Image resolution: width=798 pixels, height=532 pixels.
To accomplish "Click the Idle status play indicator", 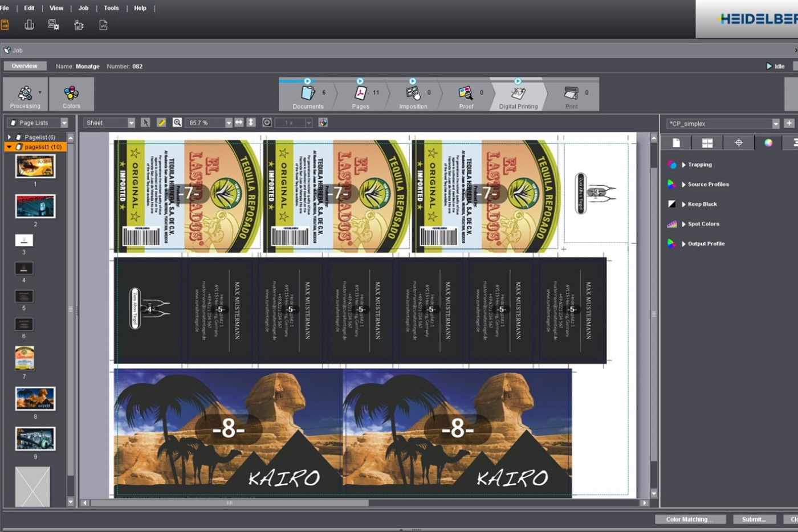I will (x=769, y=66).
